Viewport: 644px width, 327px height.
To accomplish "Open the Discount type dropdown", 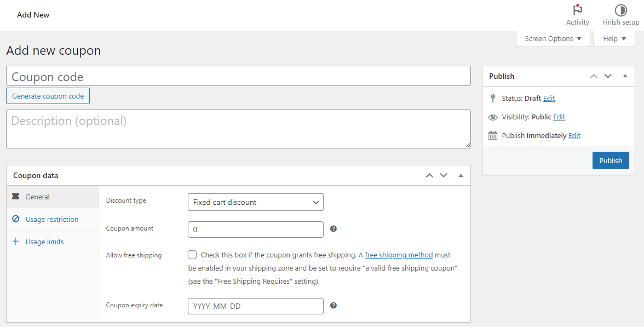I will (255, 202).
